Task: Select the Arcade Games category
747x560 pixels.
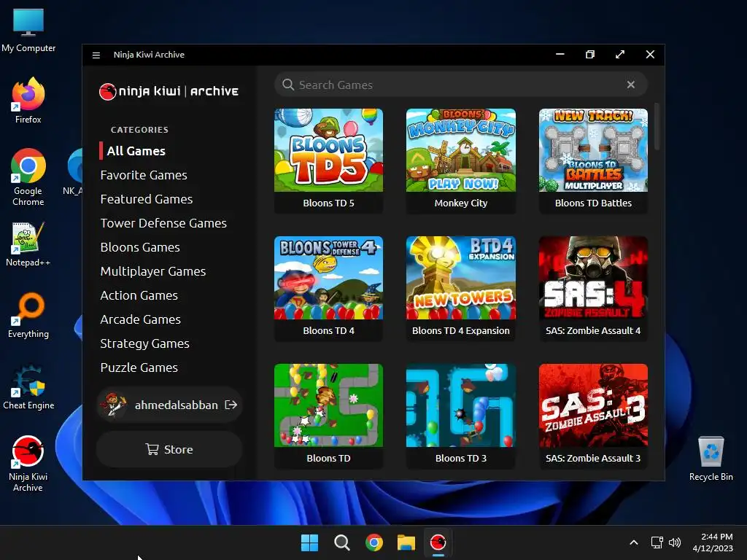Action: coord(141,319)
